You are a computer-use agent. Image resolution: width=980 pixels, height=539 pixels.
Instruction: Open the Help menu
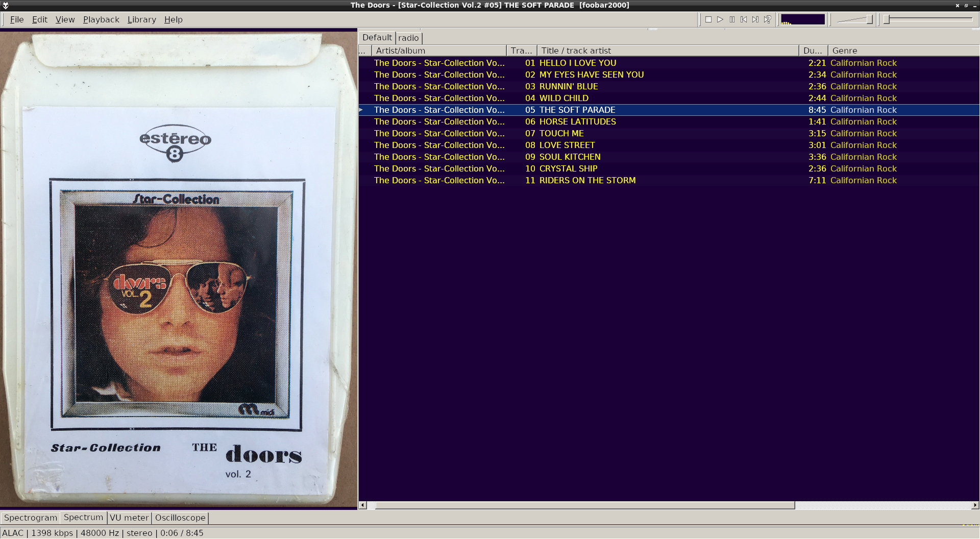click(x=174, y=19)
